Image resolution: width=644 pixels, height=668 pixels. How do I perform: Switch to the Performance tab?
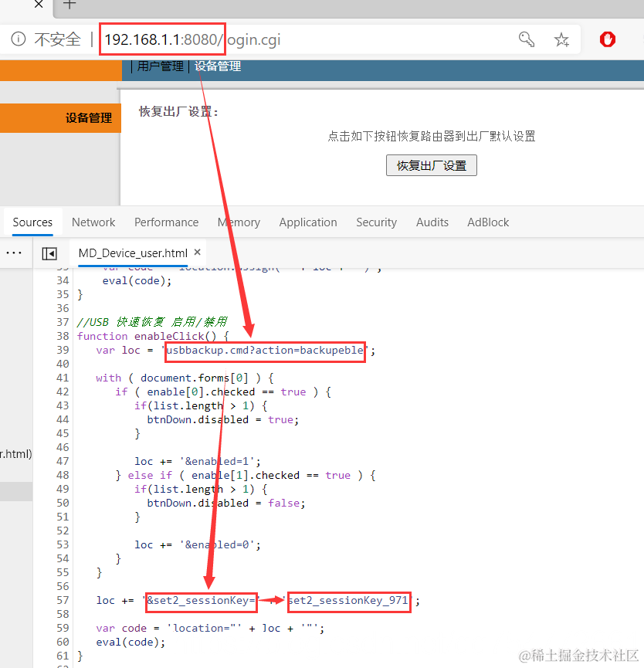[166, 222]
